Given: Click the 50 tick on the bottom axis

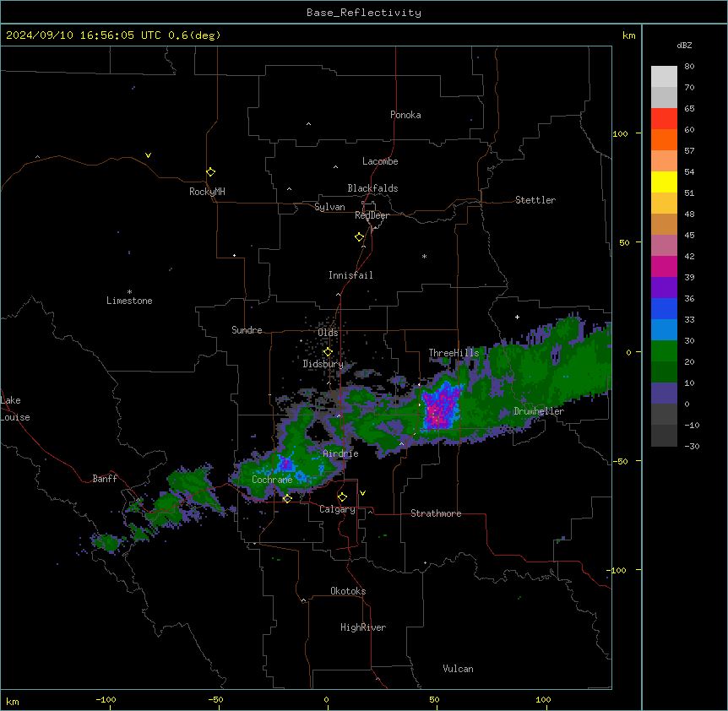Looking at the screenshot, I should 434,699.
